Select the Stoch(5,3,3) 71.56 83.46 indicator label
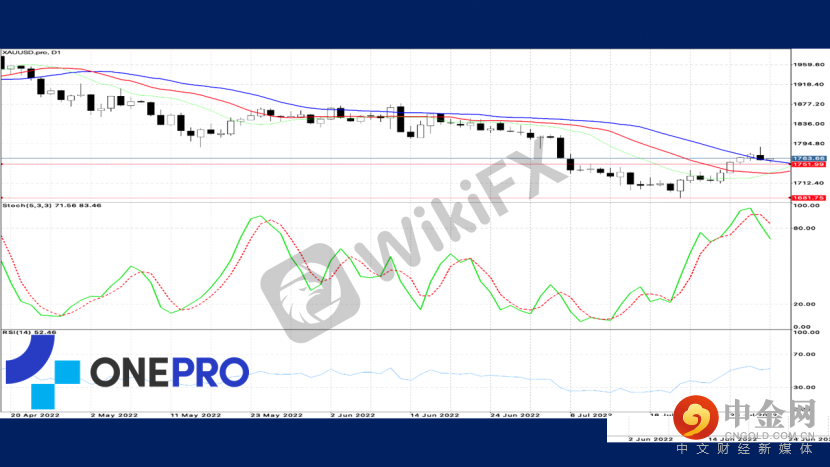 pos(52,205)
